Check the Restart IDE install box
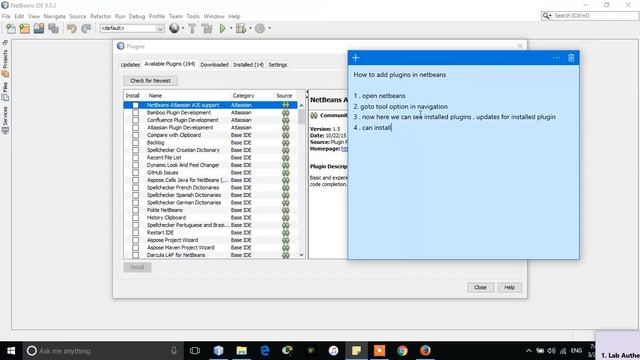Viewport: 640px width, 360px height. pos(136,233)
